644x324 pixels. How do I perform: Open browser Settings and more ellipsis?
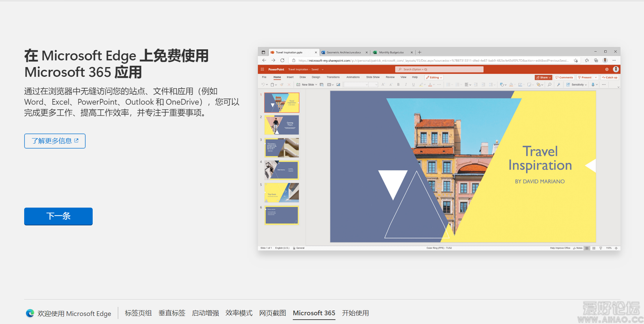pyautogui.click(x=614, y=60)
